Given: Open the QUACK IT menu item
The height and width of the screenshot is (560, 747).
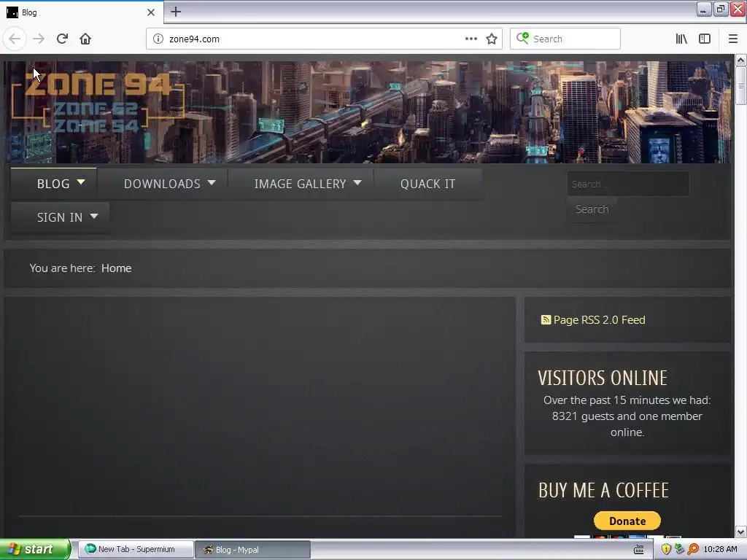Looking at the screenshot, I should pos(427,184).
